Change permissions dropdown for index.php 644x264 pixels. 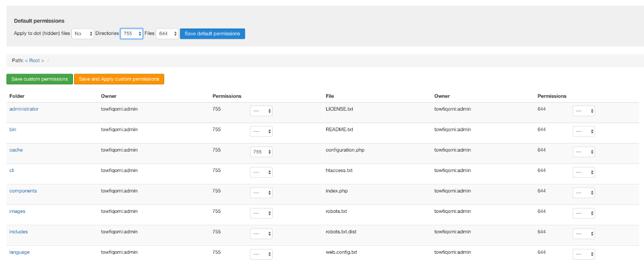(x=584, y=193)
